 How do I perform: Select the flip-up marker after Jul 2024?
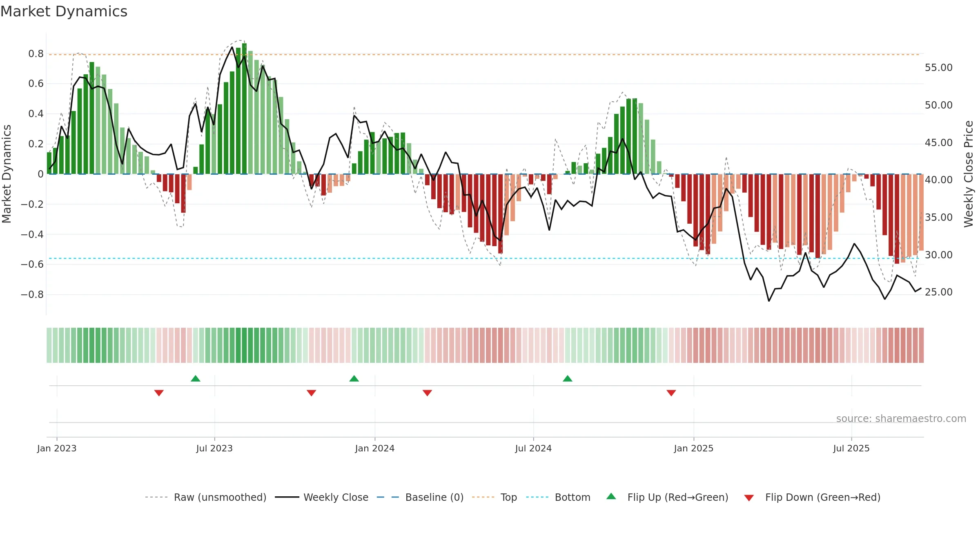(x=568, y=378)
